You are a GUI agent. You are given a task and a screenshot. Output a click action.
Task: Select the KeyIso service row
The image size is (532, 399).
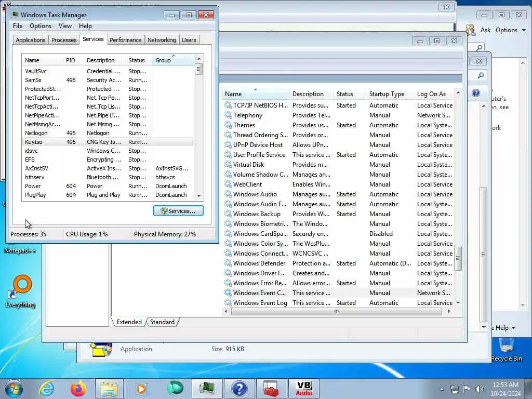pyautogui.click(x=108, y=142)
